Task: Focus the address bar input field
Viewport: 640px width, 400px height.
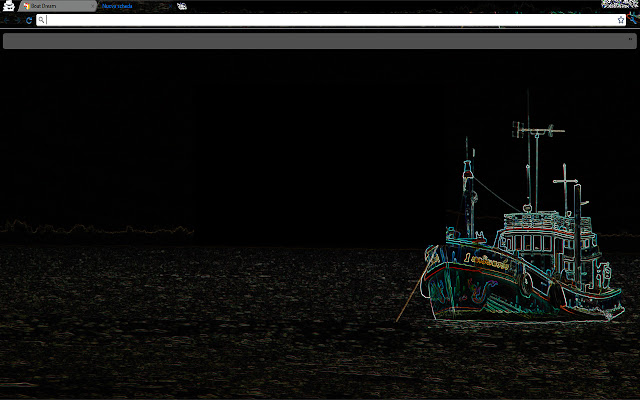Action: pyautogui.click(x=331, y=20)
